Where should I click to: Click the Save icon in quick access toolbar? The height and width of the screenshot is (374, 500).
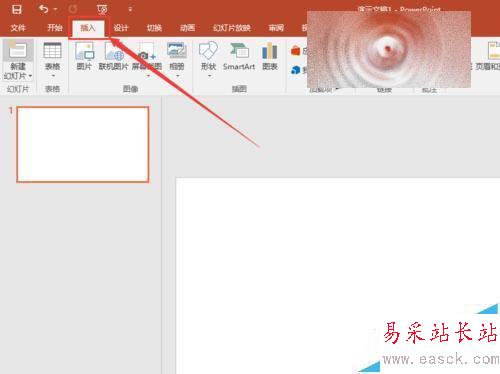16,9
